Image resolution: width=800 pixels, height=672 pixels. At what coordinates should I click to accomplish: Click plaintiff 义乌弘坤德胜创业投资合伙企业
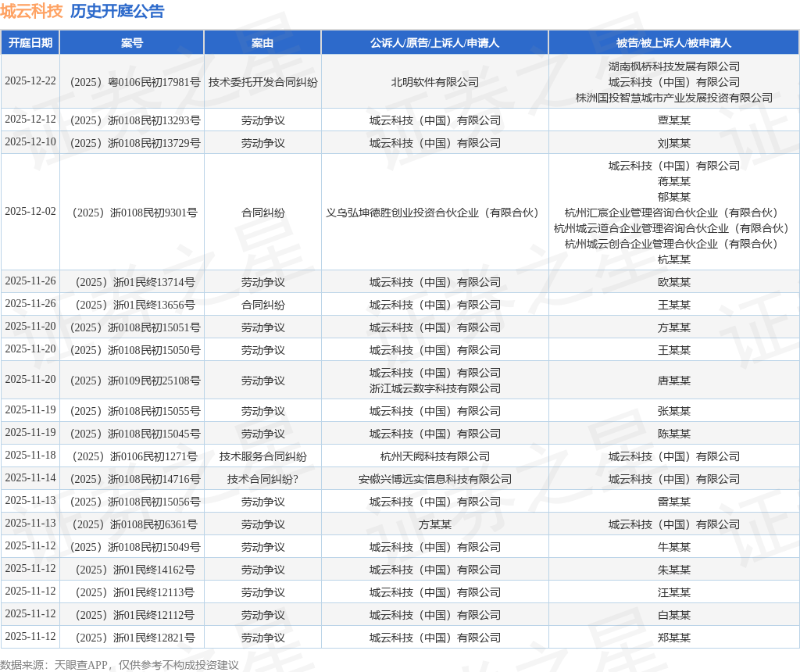(432, 213)
